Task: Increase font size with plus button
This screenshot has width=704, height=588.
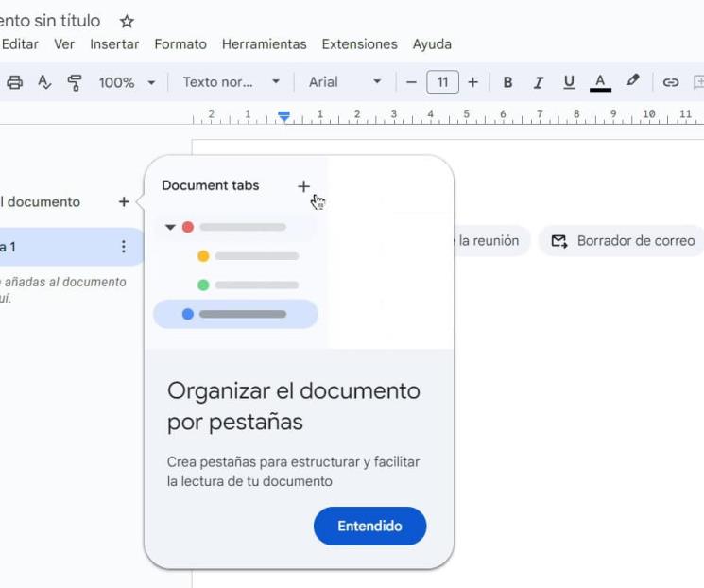Action: (x=472, y=82)
